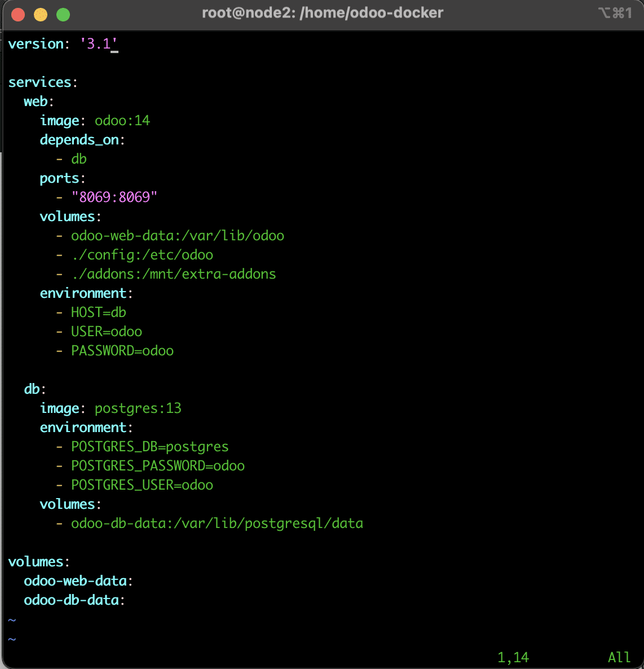Click the HOST=db environment entry
The image size is (644, 669).
click(98, 312)
